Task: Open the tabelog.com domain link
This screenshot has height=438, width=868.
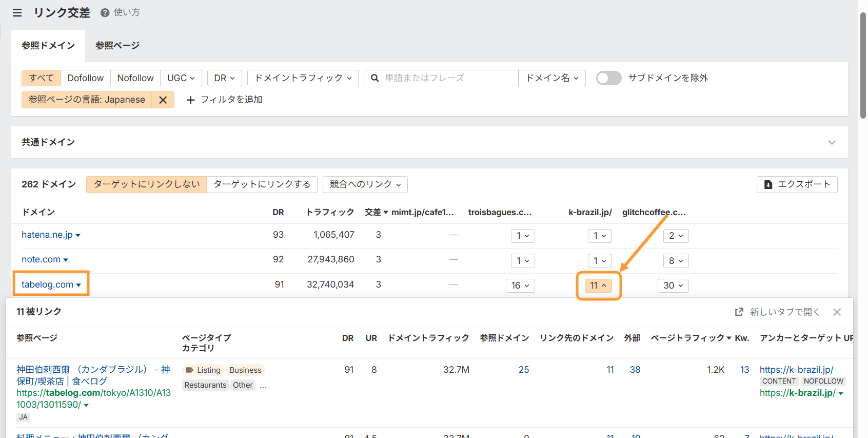Action: tap(47, 284)
